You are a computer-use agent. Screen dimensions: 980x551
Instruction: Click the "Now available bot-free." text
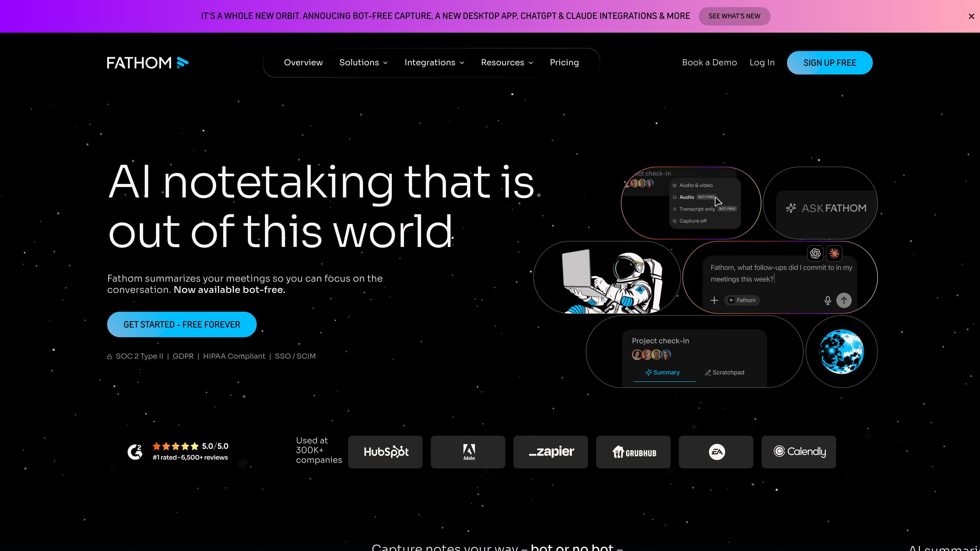point(229,290)
